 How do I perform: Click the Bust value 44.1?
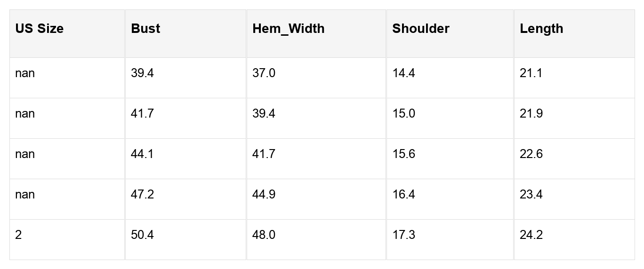click(x=142, y=154)
